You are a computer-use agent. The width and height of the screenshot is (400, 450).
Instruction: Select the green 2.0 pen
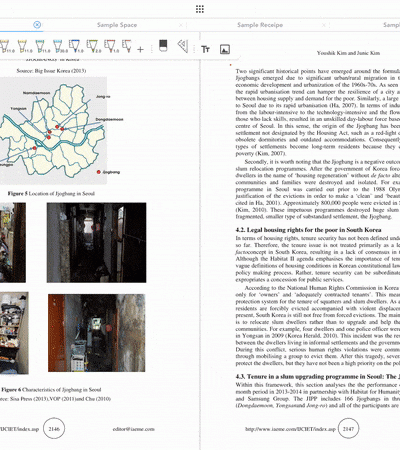point(93,46)
